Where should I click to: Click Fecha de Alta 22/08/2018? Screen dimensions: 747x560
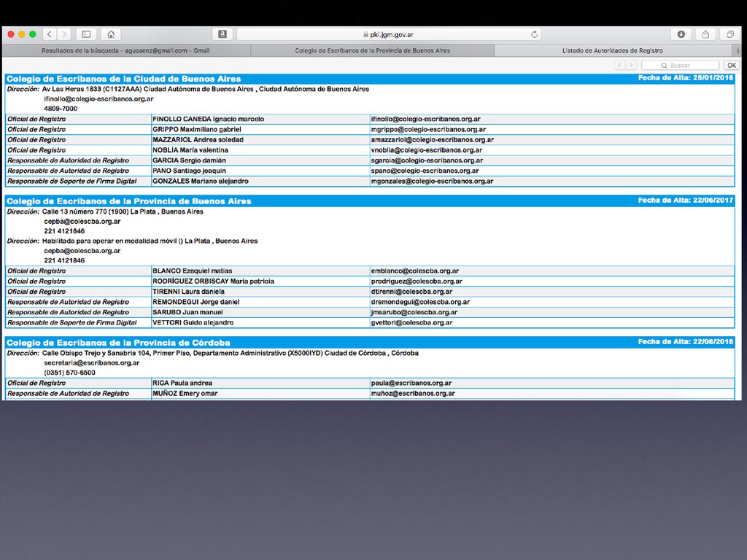pyautogui.click(x=686, y=342)
